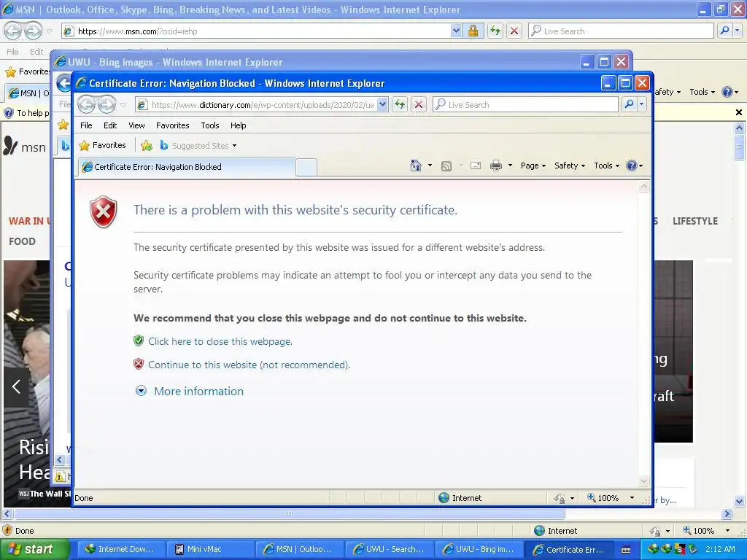The width and height of the screenshot is (747, 560).
Task: Click Live Search box in MSN window
Action: click(622, 31)
